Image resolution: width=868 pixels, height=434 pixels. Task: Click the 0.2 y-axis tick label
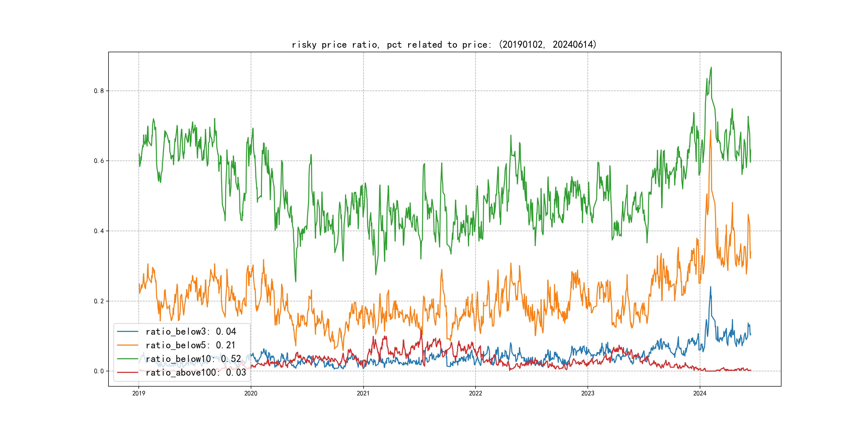pyautogui.click(x=99, y=301)
